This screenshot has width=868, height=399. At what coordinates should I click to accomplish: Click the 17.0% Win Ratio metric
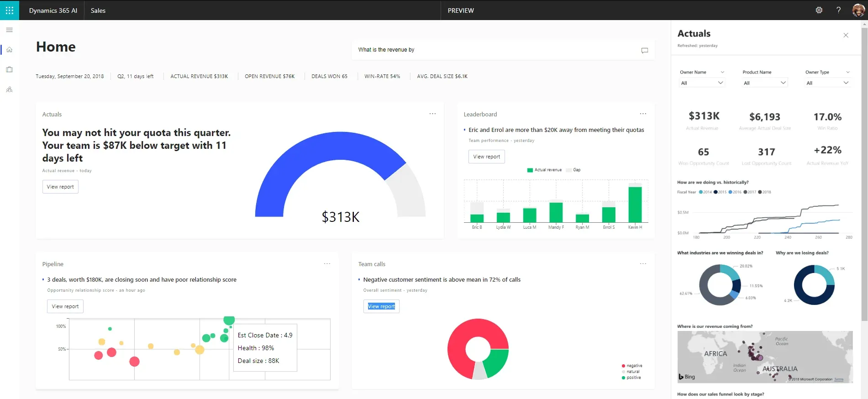pyautogui.click(x=827, y=121)
